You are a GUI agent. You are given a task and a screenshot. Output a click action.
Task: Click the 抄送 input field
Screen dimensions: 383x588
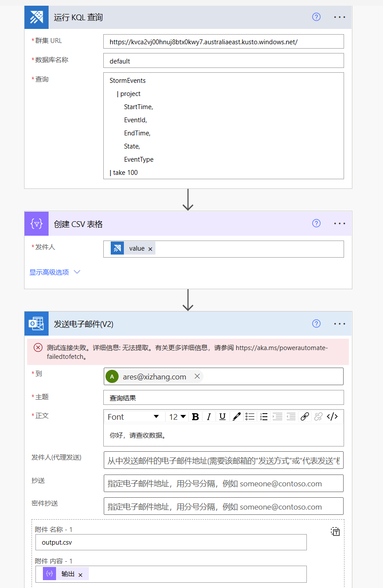coord(224,483)
